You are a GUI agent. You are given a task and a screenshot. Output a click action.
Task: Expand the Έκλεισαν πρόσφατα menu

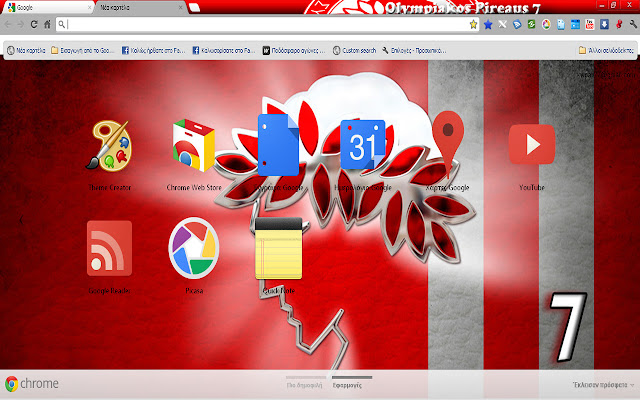point(604,384)
